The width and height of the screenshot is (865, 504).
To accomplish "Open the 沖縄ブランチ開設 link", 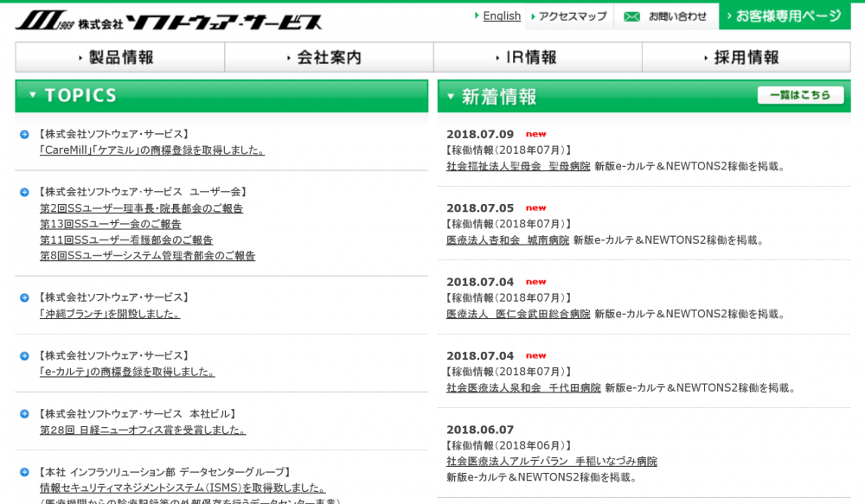I will tap(110, 315).
